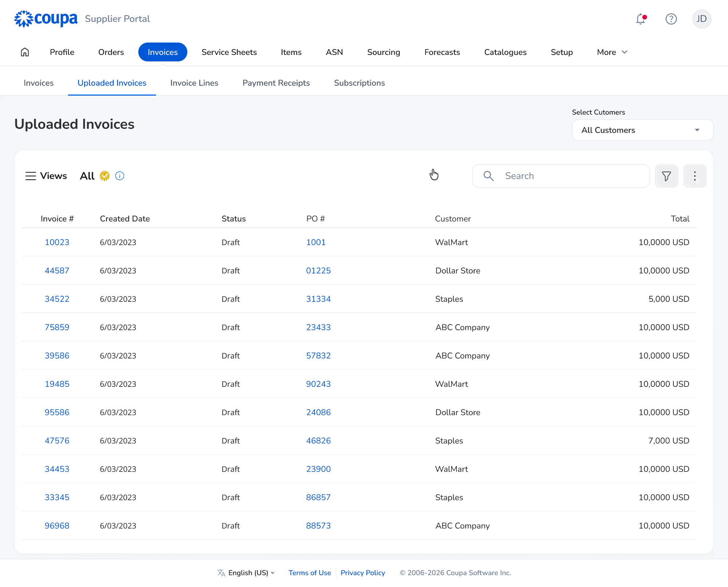Switch to the Payment Receipts tab
Screen dimensions: 728x587
tap(276, 83)
